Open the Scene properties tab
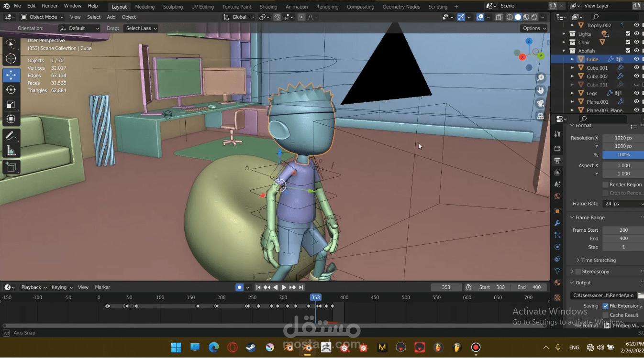The width and height of the screenshot is (644, 358). pos(557,184)
